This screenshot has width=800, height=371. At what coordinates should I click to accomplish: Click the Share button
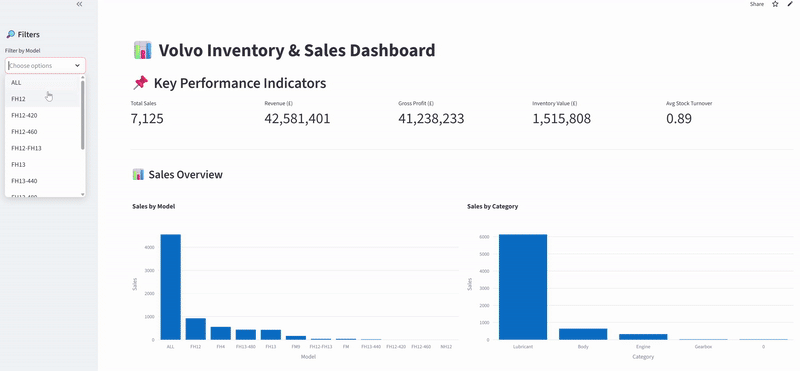[757, 4]
